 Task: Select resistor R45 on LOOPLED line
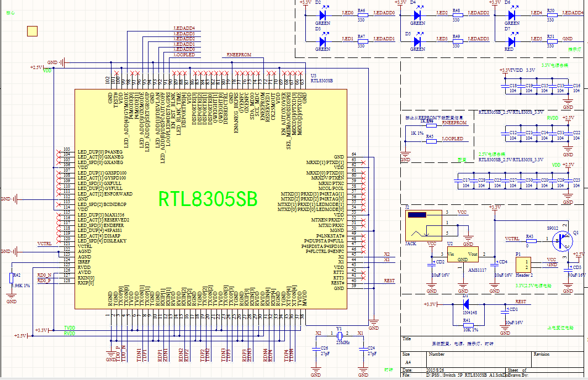431,141
